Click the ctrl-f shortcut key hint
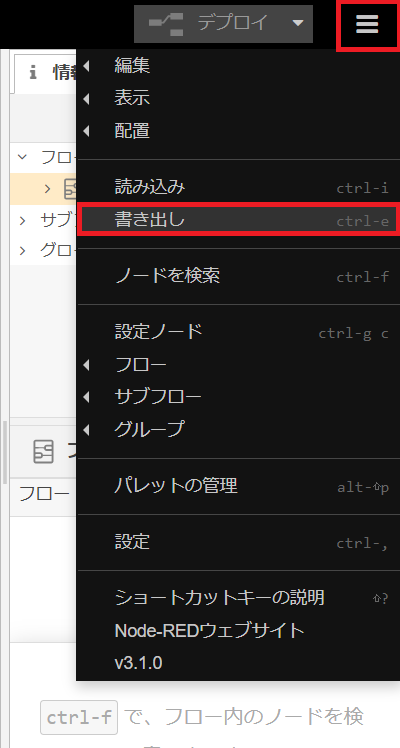This screenshot has height=748, width=400. tap(79, 717)
